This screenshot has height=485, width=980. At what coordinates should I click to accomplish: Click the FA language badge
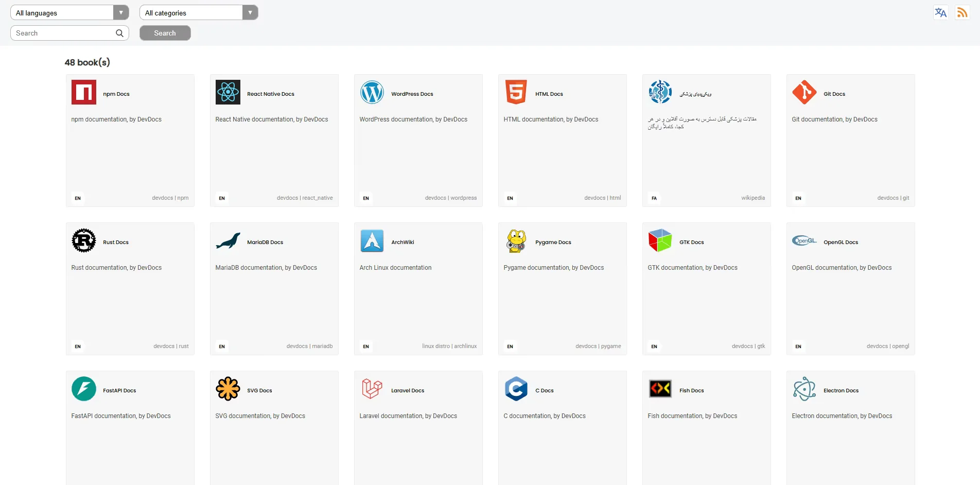coord(654,198)
